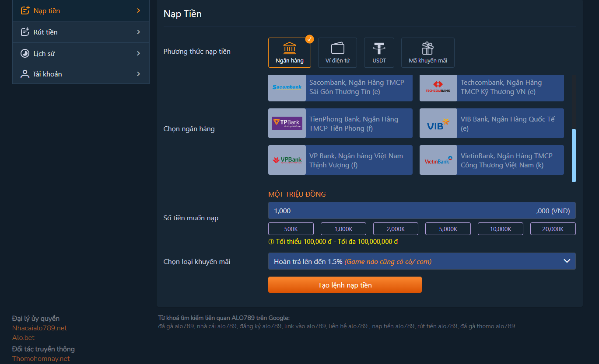Set amount with the 1,000K button
599x364 pixels.
coord(343,229)
